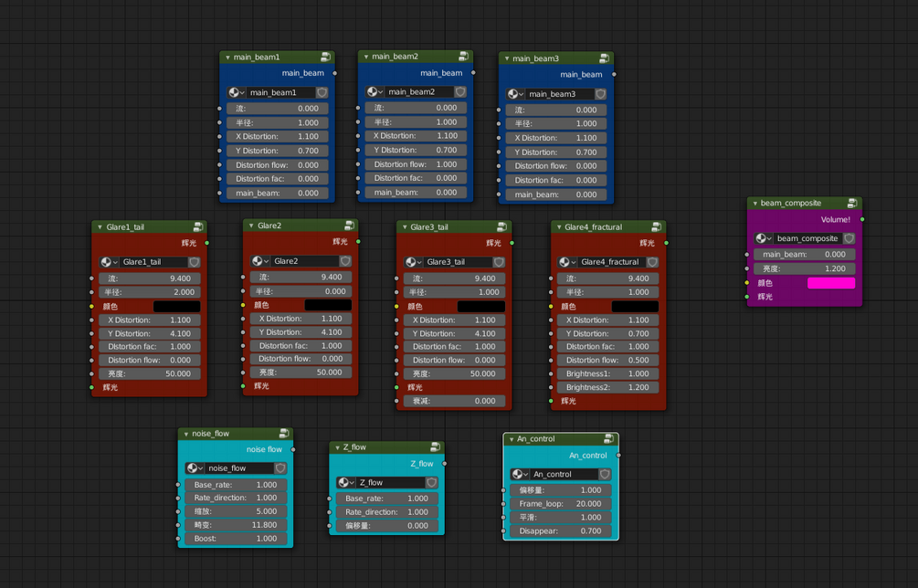
Task: Open group edit icon on main_beam3 header
Action: coord(604,58)
